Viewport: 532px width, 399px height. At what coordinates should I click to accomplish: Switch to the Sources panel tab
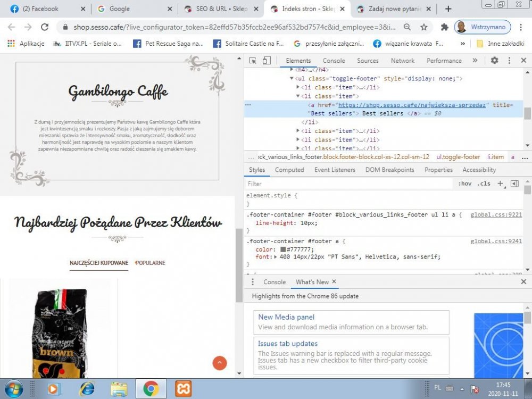368,61
